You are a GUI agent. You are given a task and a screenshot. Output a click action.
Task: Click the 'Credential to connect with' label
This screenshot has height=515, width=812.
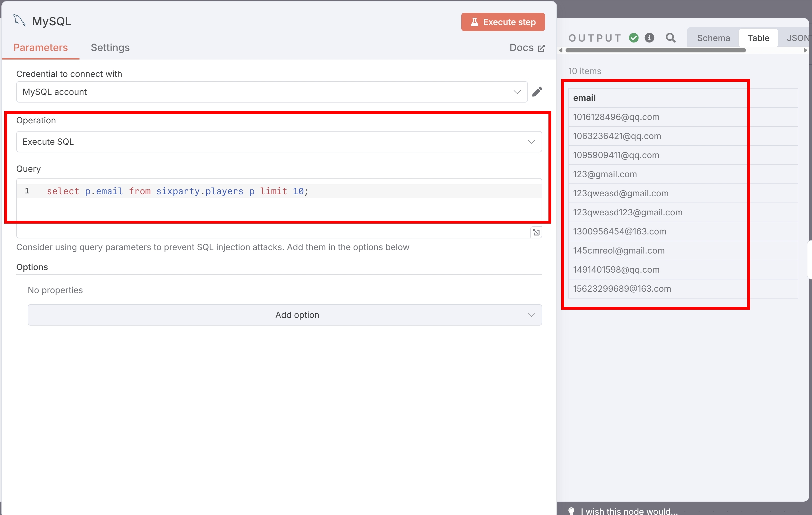tap(69, 74)
